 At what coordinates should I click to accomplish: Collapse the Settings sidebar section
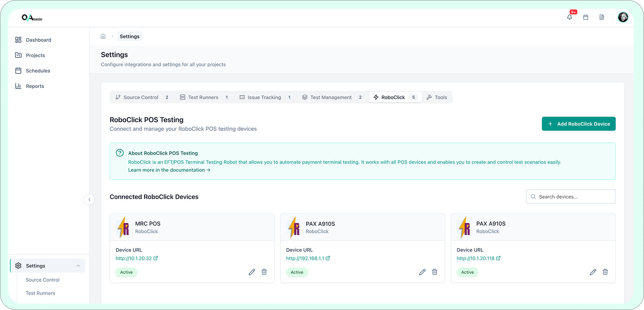78,266
